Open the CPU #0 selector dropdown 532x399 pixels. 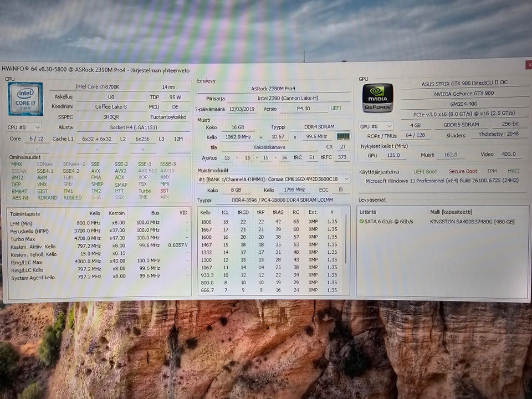click(24, 127)
